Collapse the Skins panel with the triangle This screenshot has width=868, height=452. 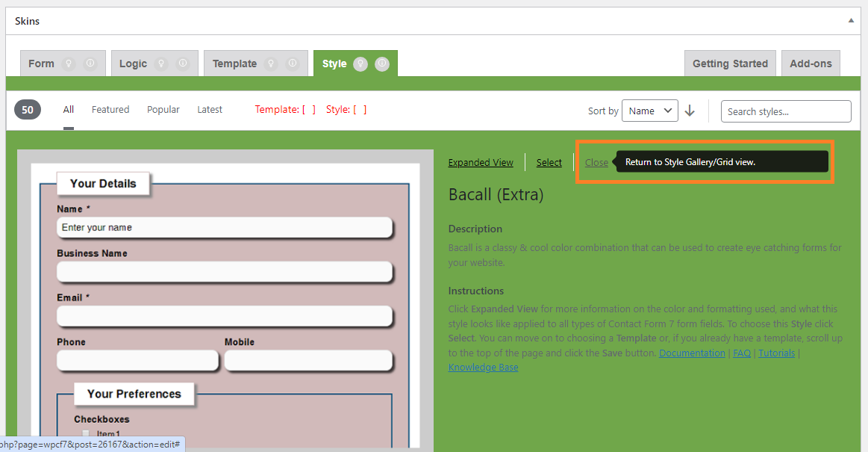[x=851, y=21]
